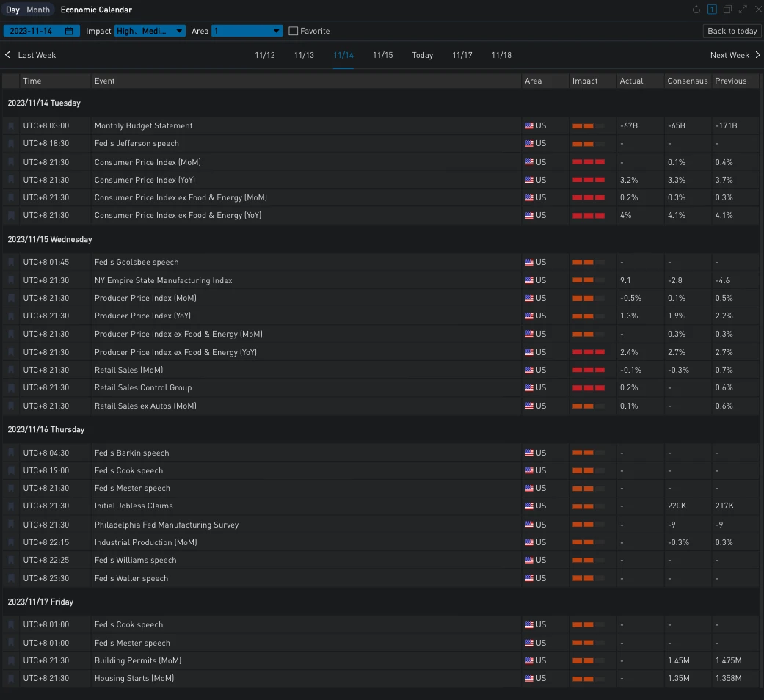Enable the Favorite checkbox
764x700 pixels.
click(x=294, y=31)
